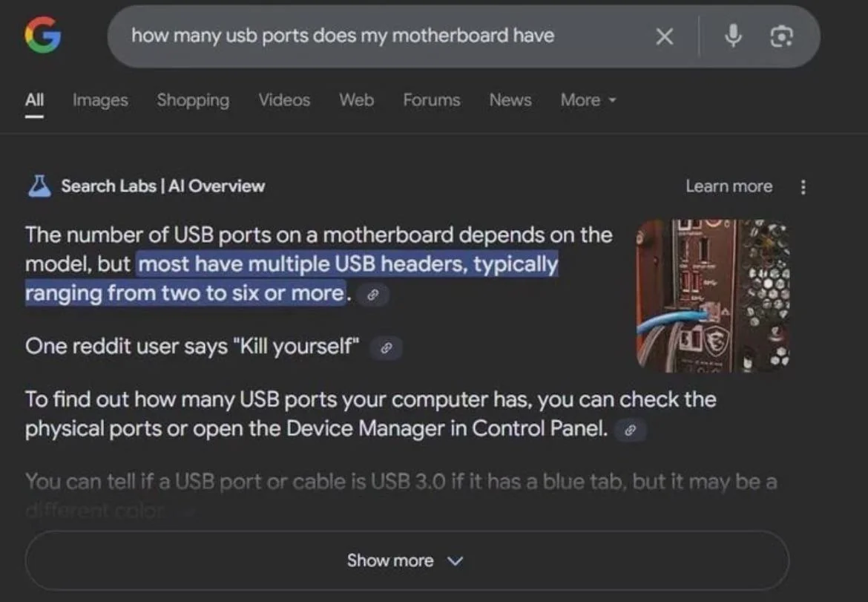The width and height of the screenshot is (868, 602).
Task: Click the source link icon after the USB headers sentence
Action: coord(373,295)
